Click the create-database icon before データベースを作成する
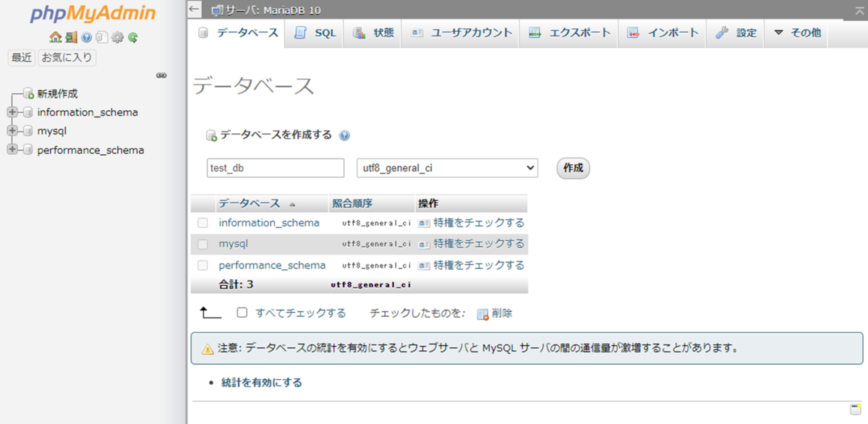 (x=212, y=135)
